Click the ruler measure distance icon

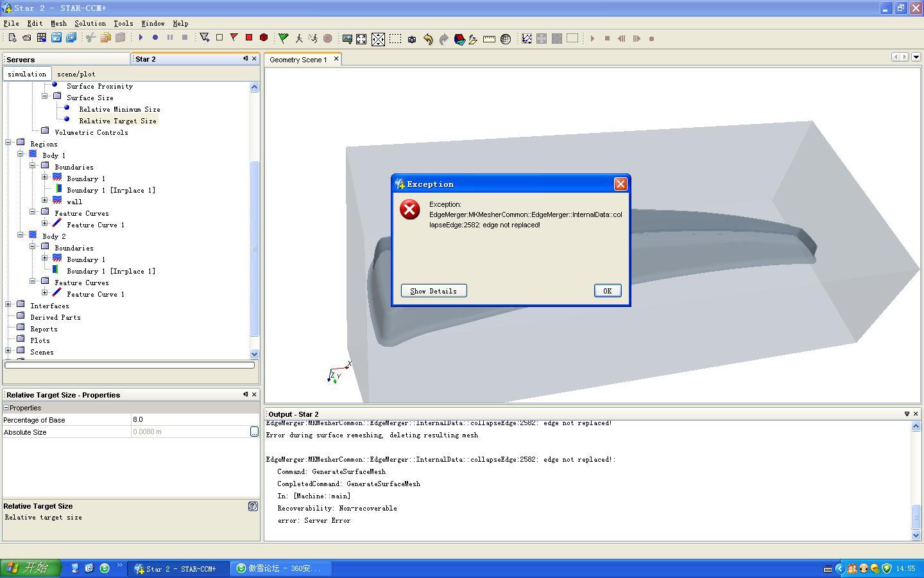click(x=489, y=39)
